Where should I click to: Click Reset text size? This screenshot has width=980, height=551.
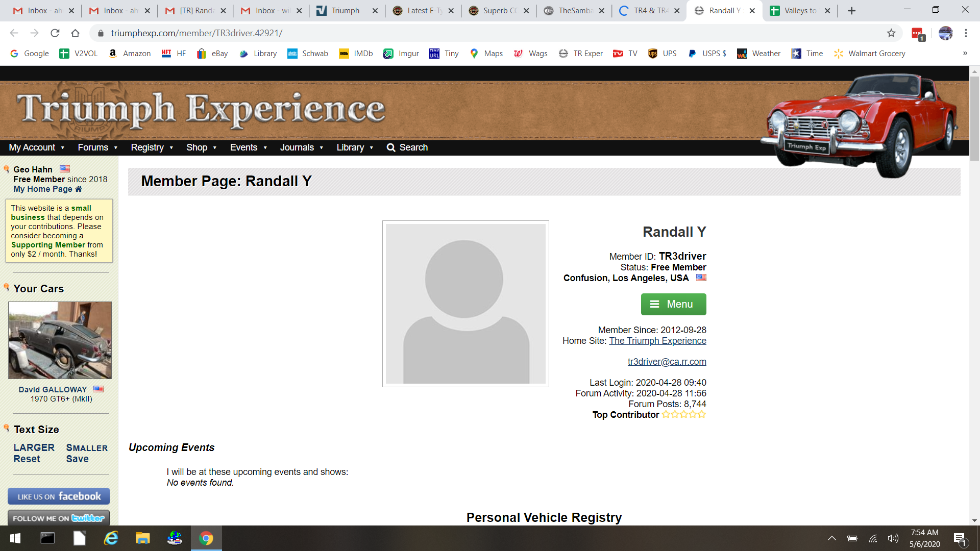pos(27,459)
